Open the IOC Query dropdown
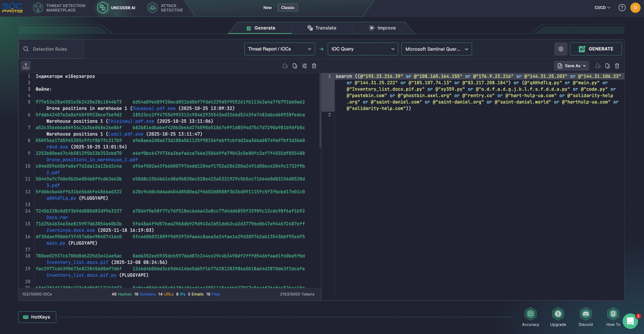This screenshot has width=644, height=334. coord(363,49)
